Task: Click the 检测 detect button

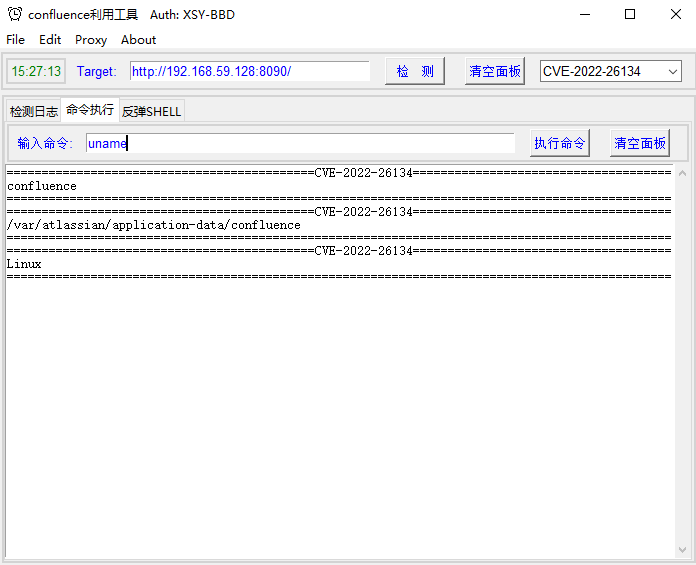Action: [x=415, y=71]
